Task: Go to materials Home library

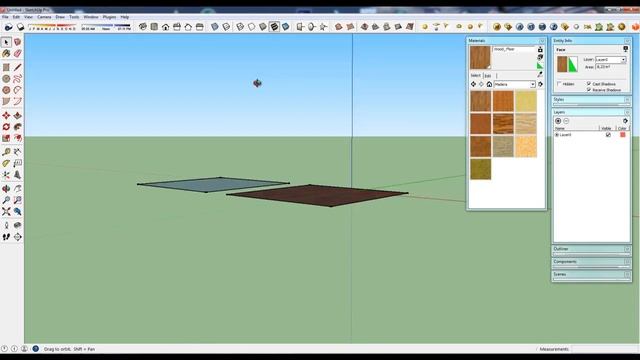Action: pyautogui.click(x=489, y=84)
